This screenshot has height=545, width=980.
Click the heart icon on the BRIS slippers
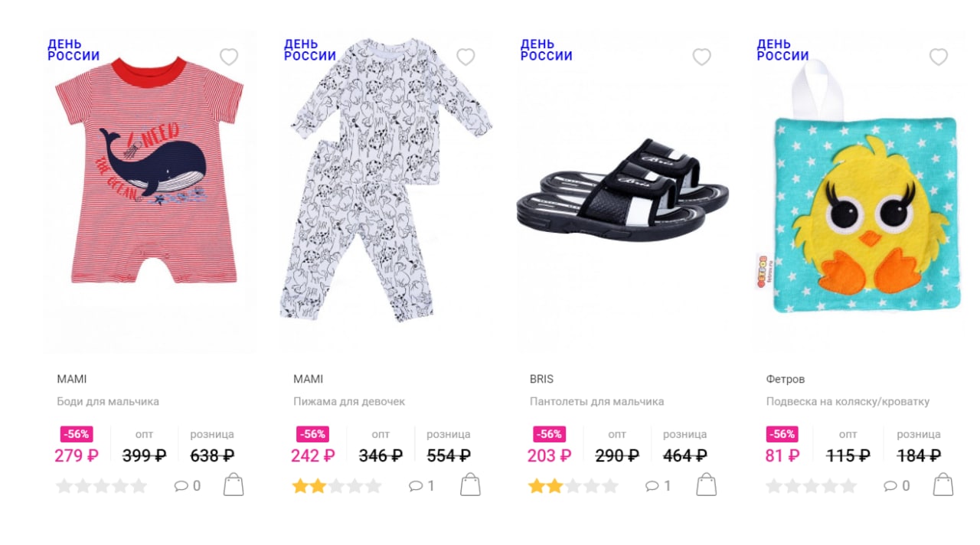(702, 57)
